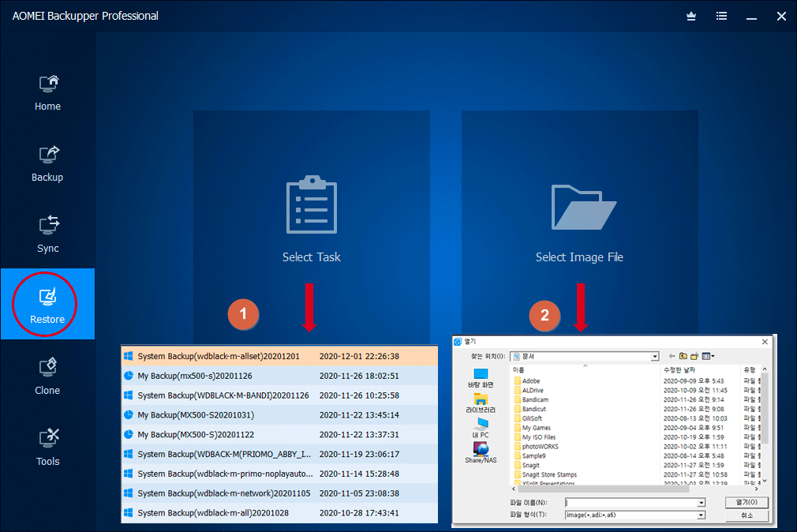Select the Restore sidebar item
Screen dimensions: 797x532
click(x=48, y=304)
